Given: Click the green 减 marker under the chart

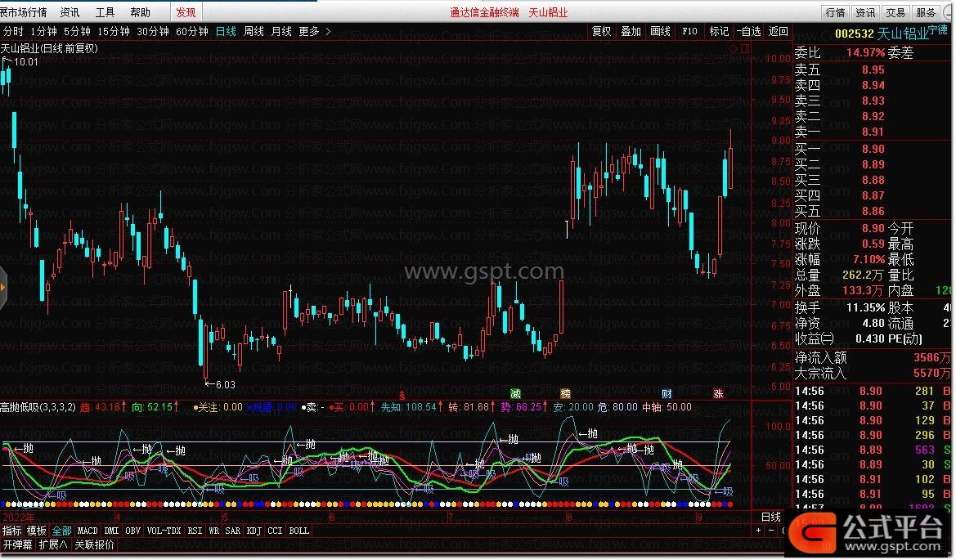Looking at the screenshot, I should 515,394.
